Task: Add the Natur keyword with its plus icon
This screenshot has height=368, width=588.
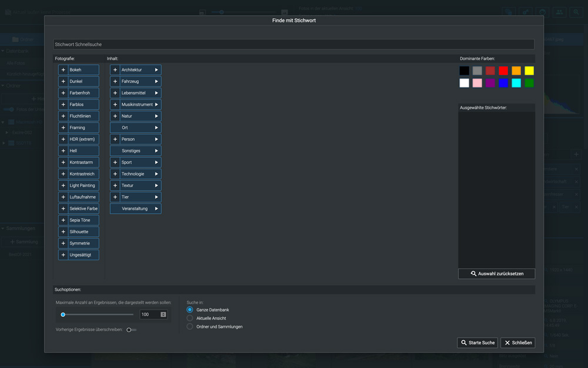Action: click(115, 116)
